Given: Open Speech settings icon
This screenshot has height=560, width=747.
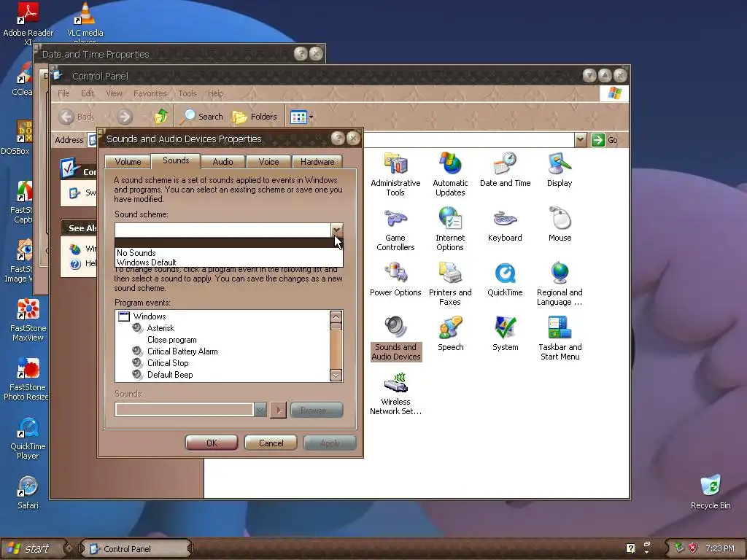Looking at the screenshot, I should pos(450,334).
